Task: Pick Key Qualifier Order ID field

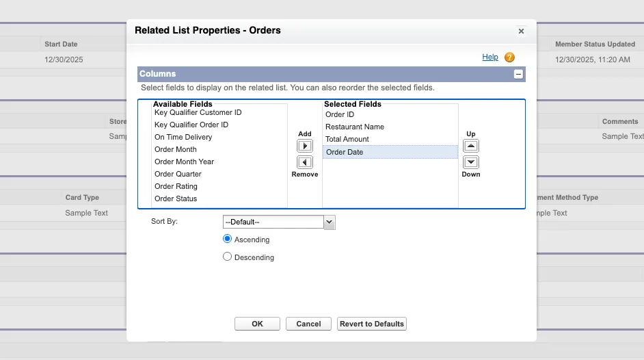Action: pyautogui.click(x=191, y=125)
